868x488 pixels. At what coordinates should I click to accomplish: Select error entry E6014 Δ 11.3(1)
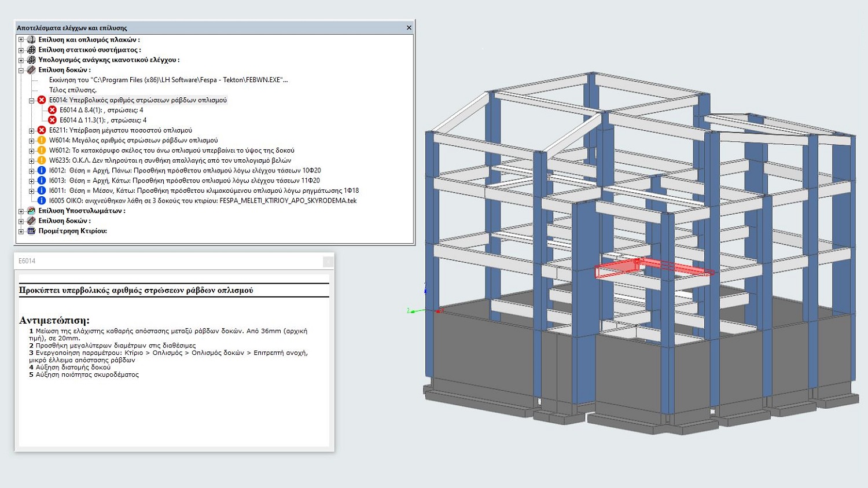[x=103, y=120]
